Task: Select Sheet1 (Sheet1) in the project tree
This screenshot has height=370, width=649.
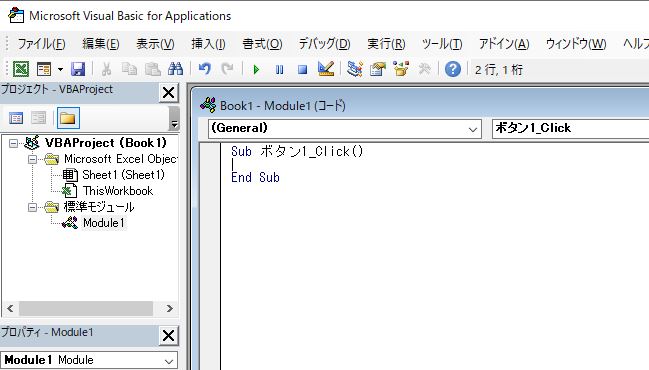Action: coord(123,175)
